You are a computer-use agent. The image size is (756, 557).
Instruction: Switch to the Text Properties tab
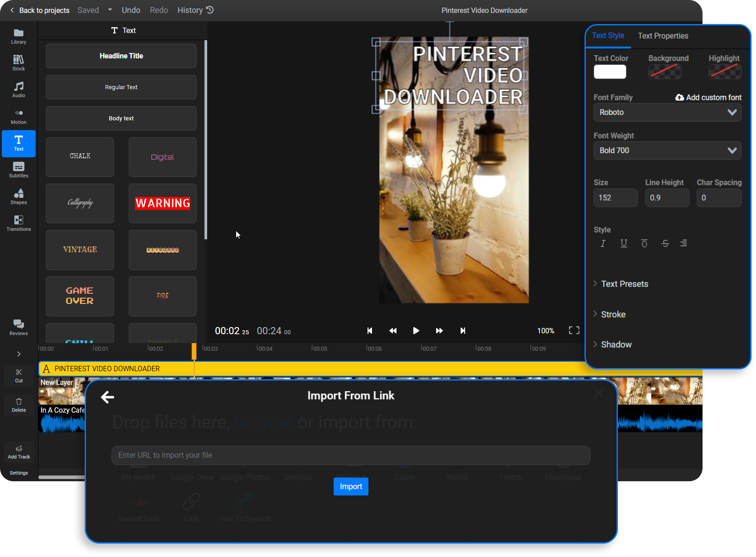[x=663, y=36]
